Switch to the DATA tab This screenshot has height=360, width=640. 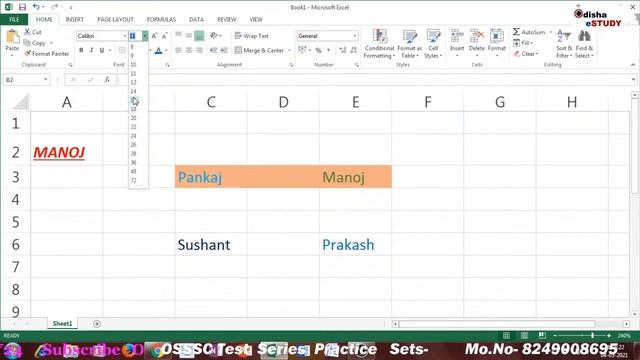click(196, 20)
